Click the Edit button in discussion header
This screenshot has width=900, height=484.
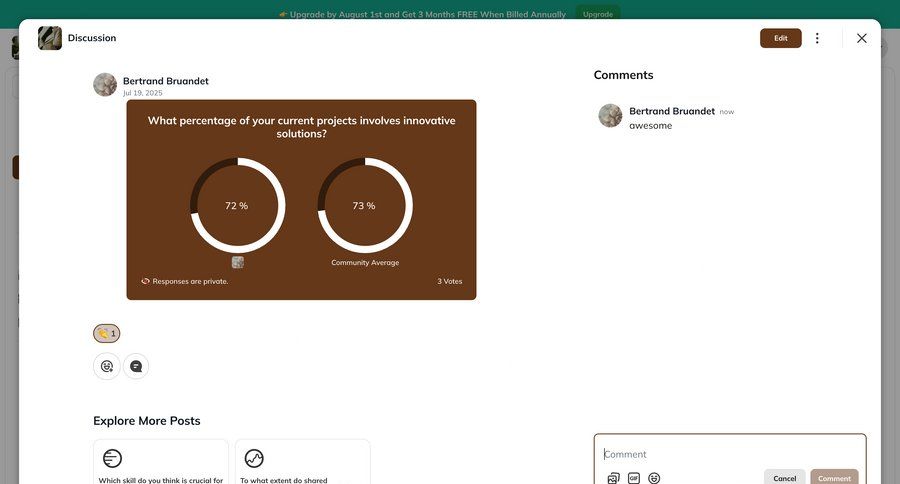[780, 38]
